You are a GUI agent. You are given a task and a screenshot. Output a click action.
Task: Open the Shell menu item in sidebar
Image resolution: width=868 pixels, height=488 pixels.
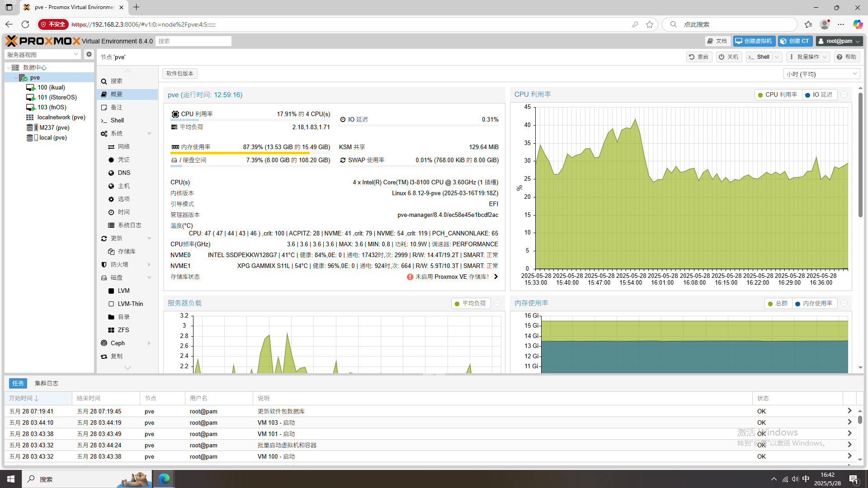(x=117, y=120)
